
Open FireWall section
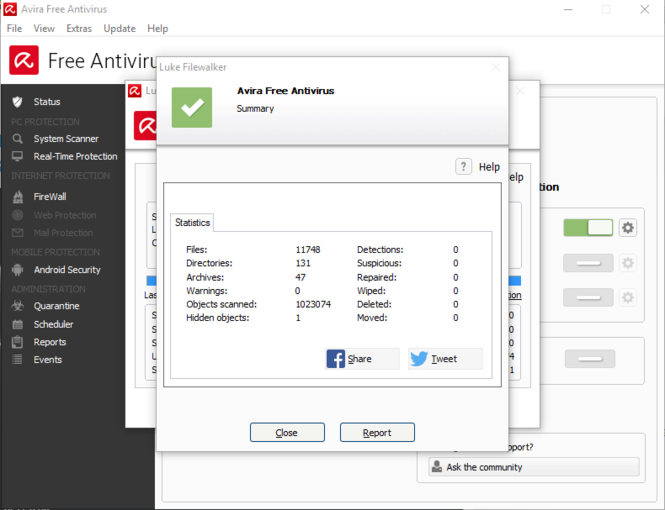point(50,197)
